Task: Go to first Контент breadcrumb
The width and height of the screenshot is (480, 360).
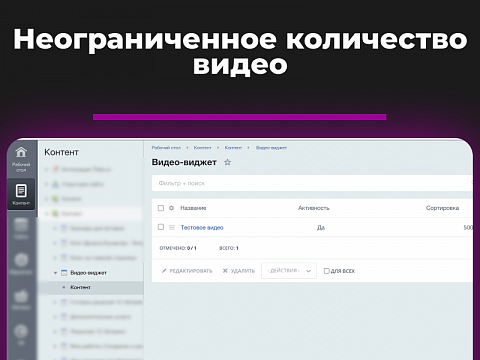Action: point(202,147)
